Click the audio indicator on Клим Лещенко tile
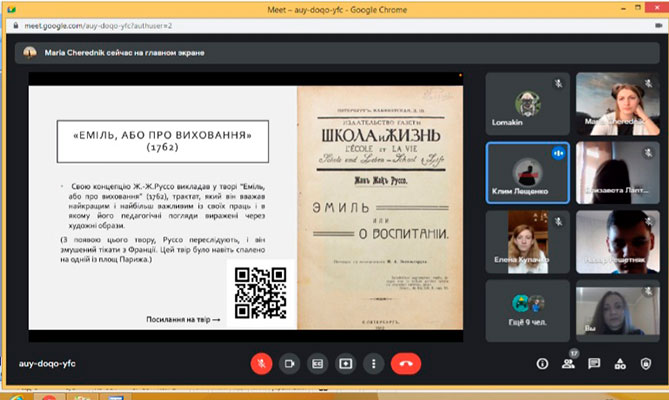Screen dimensions: 669x400 click(558, 152)
